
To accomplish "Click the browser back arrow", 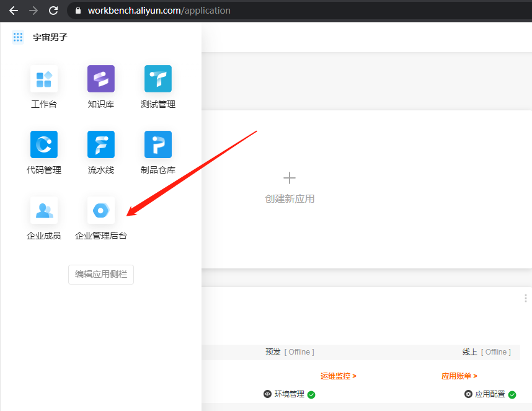I will (14, 11).
